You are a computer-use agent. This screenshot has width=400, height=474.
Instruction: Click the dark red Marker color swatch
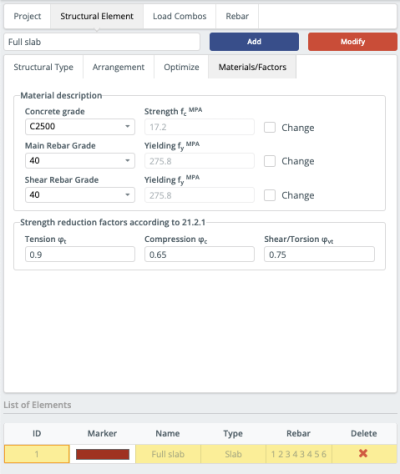click(x=102, y=454)
